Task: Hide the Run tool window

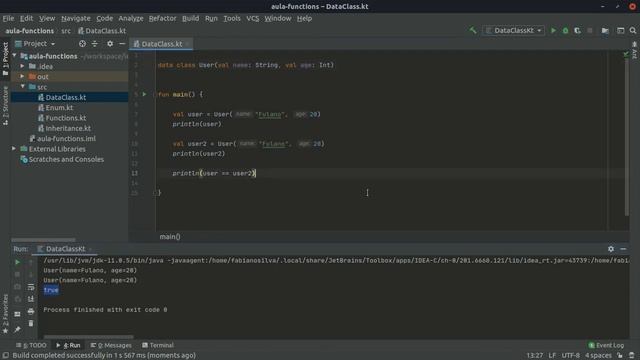Action: click(x=623, y=249)
